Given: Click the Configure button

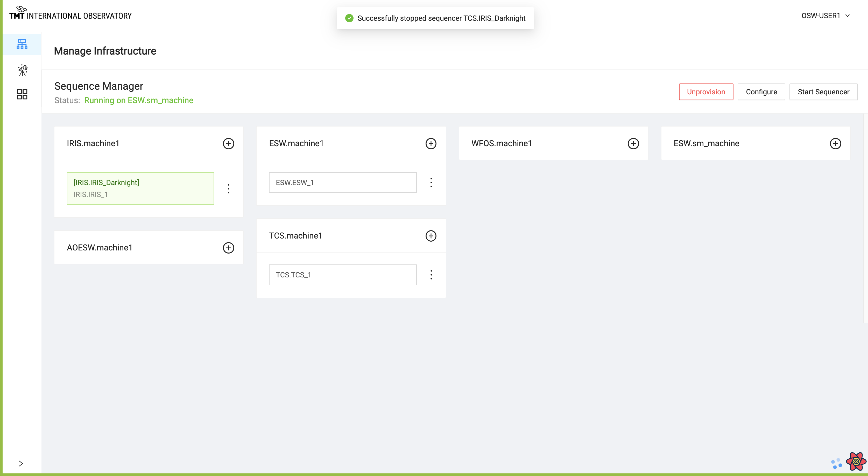Looking at the screenshot, I should tap(761, 92).
